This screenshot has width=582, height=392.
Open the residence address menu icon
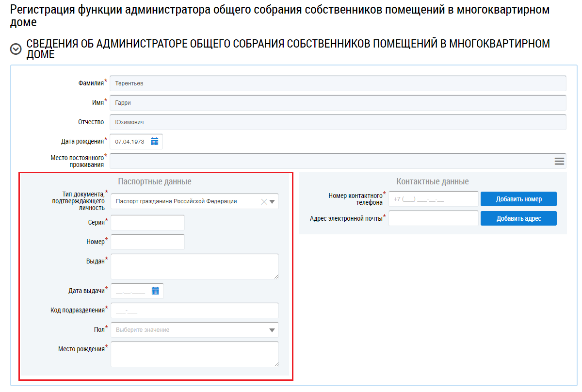pos(559,161)
